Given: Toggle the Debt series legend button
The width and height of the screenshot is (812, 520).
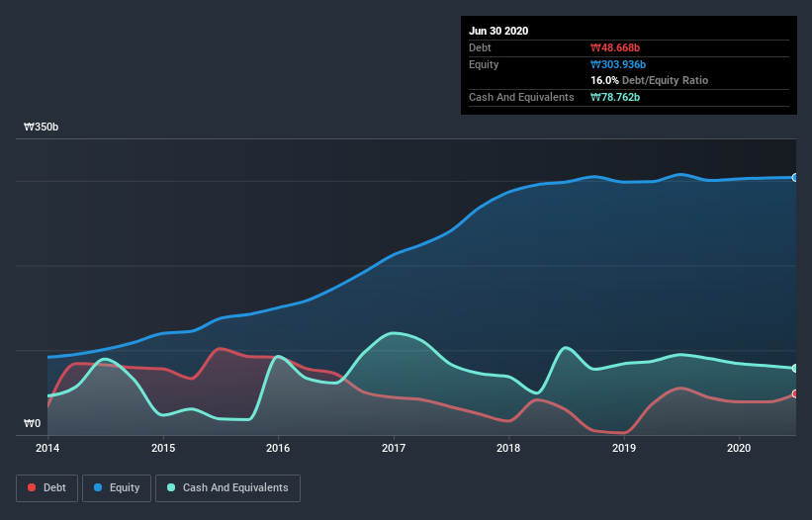Looking at the screenshot, I should tap(46, 488).
